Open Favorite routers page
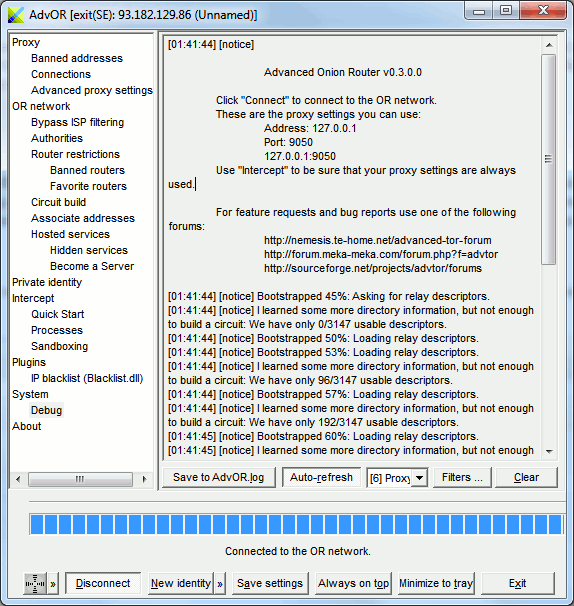 [x=88, y=186]
